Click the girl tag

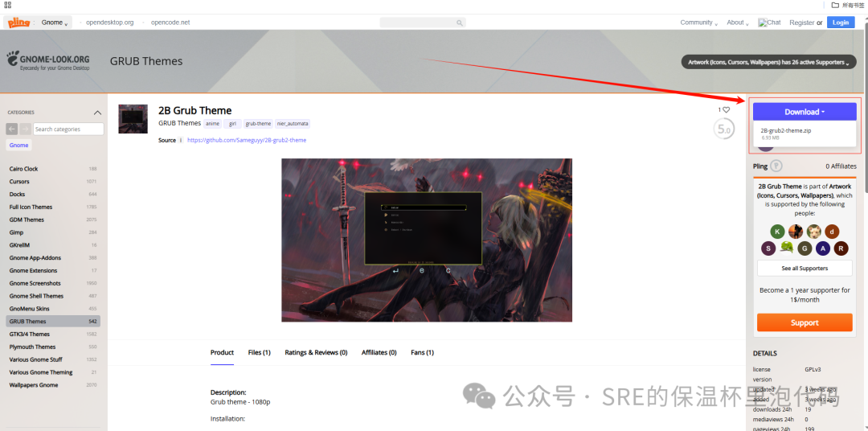[232, 124]
